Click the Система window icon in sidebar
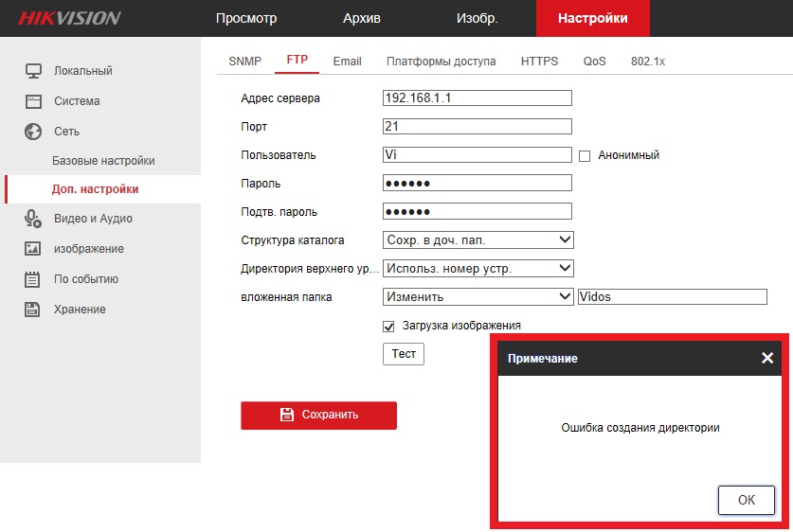 33,101
